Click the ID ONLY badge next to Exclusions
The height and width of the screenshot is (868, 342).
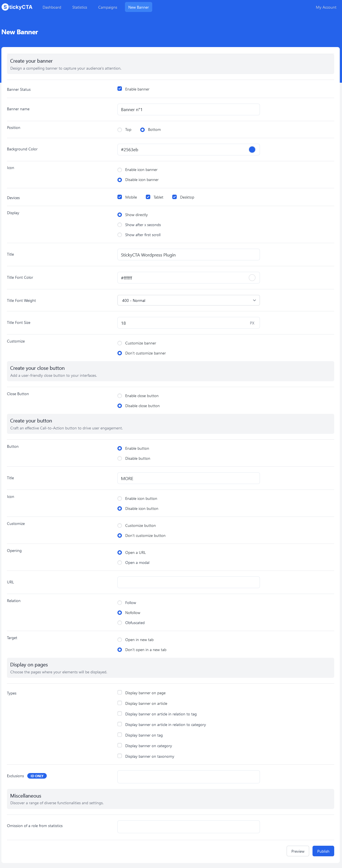pos(37,776)
